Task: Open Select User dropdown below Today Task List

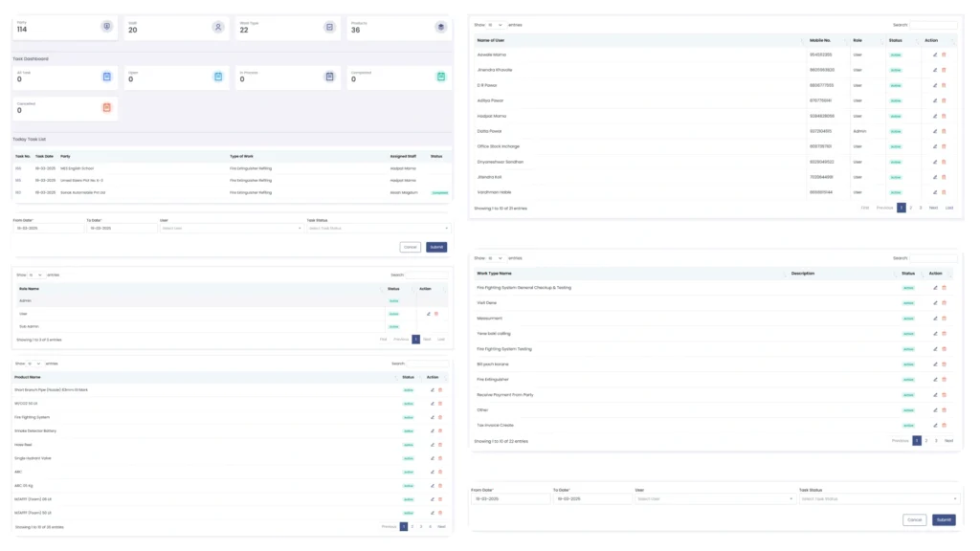Action: click(x=231, y=228)
